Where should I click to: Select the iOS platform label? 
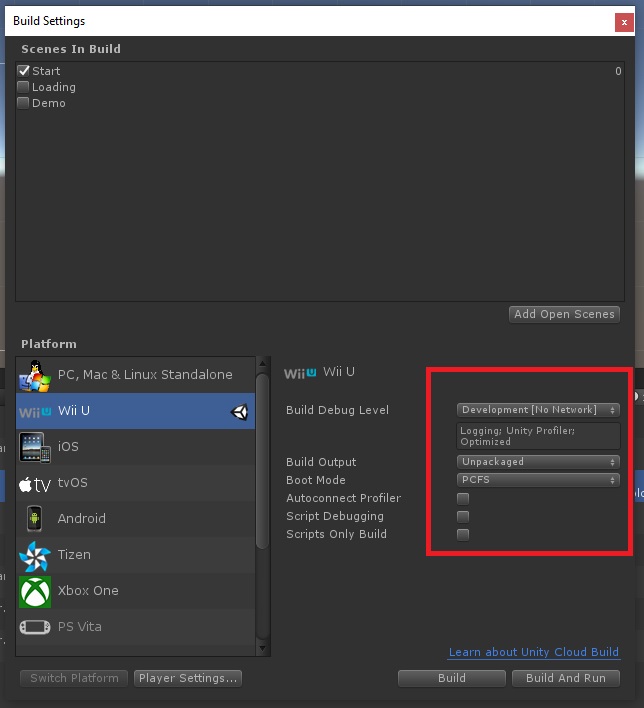coord(68,447)
